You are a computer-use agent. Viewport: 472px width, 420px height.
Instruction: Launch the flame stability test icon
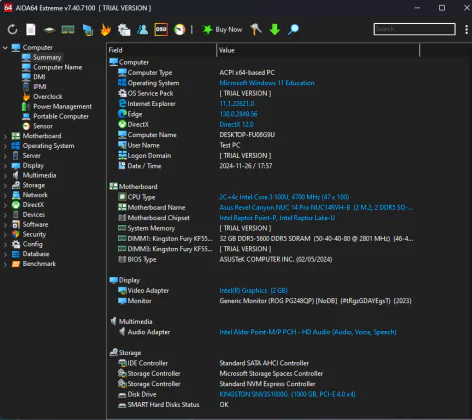point(106,30)
